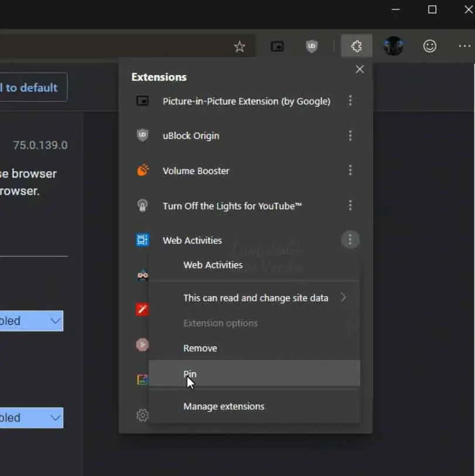The width and height of the screenshot is (475, 476).
Task: Open more options for Picture-in-Picture Extension
Action: (350, 100)
